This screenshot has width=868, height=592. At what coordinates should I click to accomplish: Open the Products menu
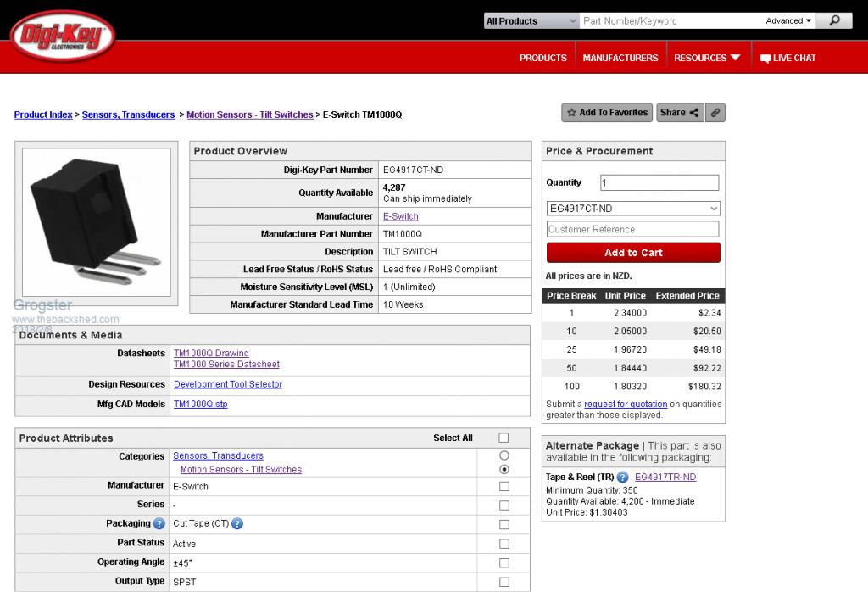click(542, 59)
